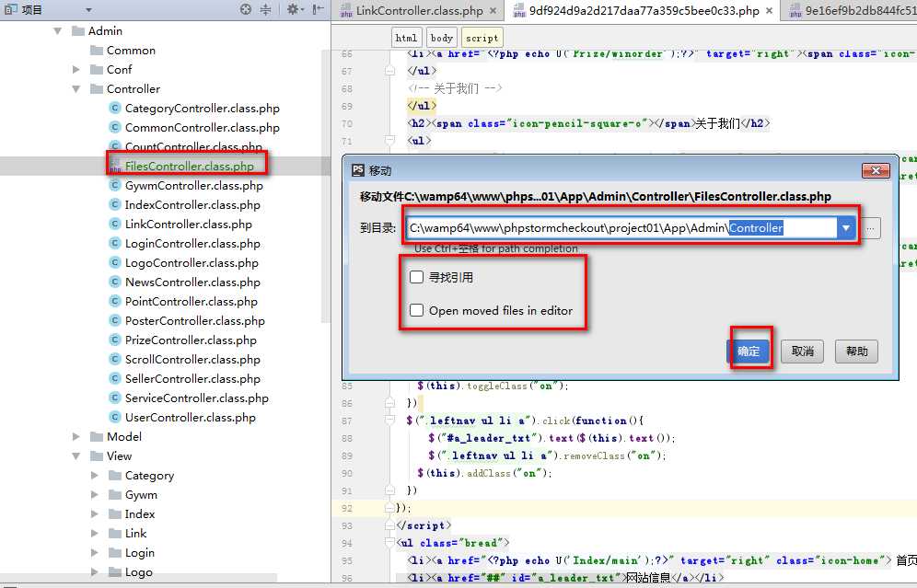Enable the 寻找引用 checkbox
The height and width of the screenshot is (588, 917).
click(416, 277)
